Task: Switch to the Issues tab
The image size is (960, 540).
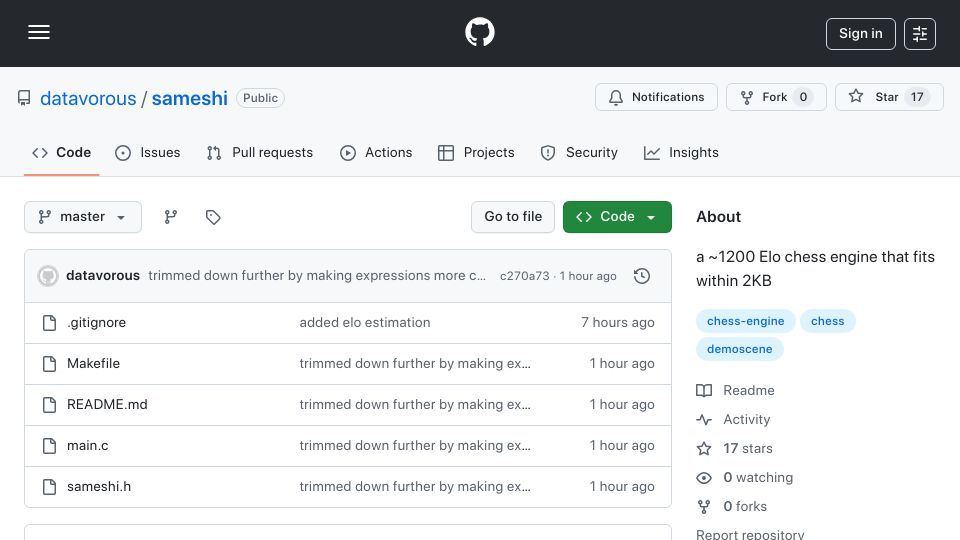Action: pyautogui.click(x=148, y=152)
